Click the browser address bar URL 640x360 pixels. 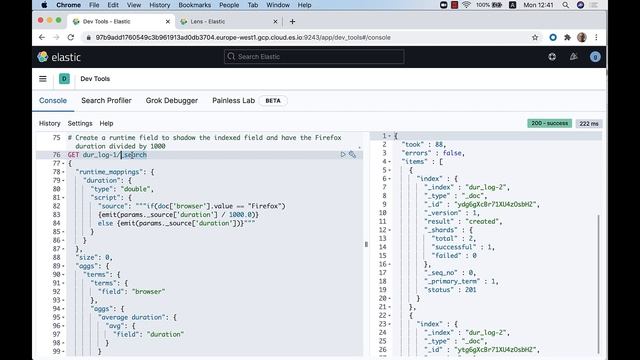pyautogui.click(x=243, y=37)
